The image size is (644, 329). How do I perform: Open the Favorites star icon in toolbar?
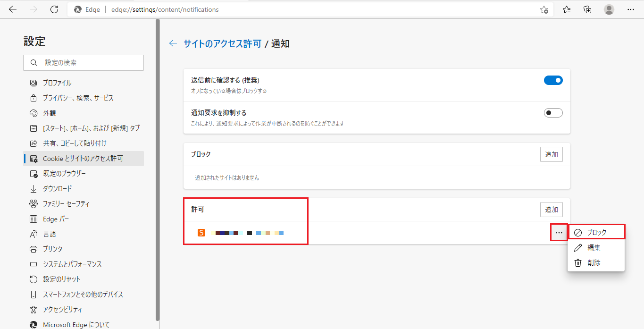point(567,9)
